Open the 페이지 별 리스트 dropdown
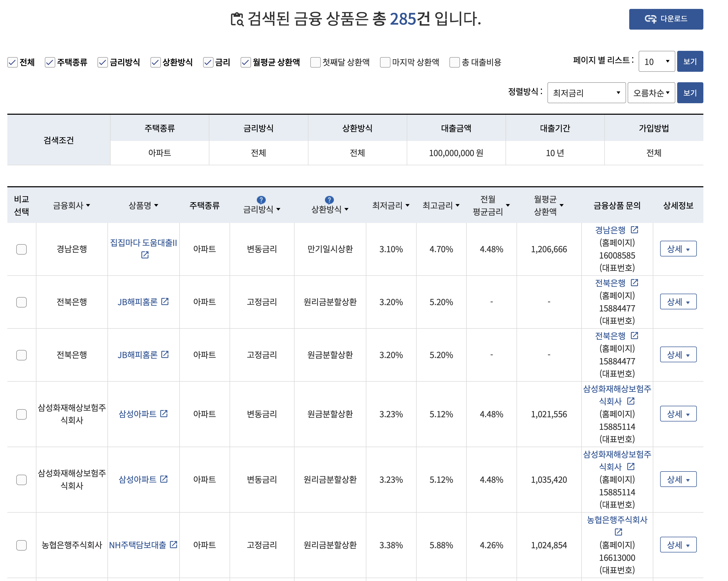This screenshot has width=728, height=581. (x=656, y=62)
